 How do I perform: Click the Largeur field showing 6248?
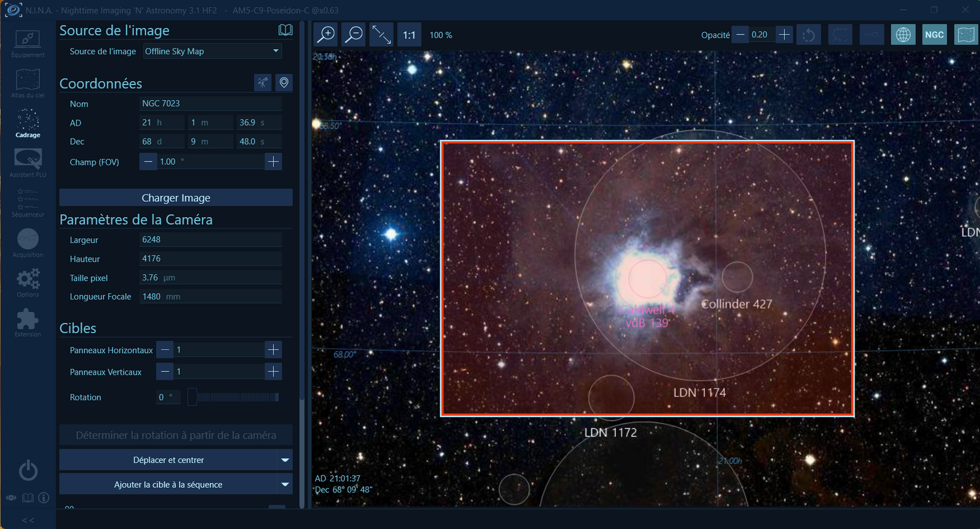click(210, 240)
